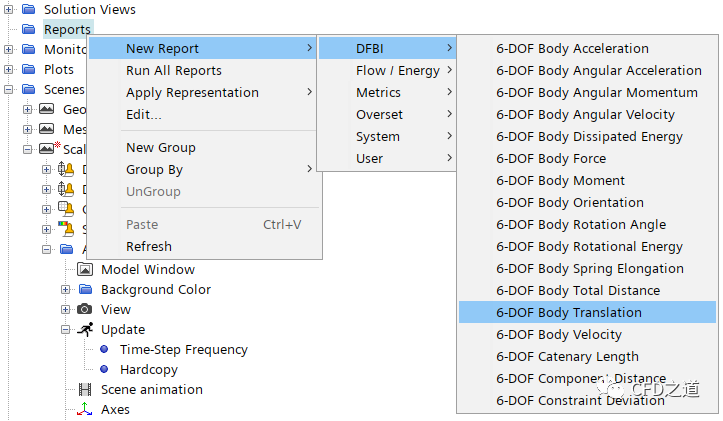Create a 6-DOF Body Angular Momentum report
This screenshot has height=421, width=723.
point(587,92)
